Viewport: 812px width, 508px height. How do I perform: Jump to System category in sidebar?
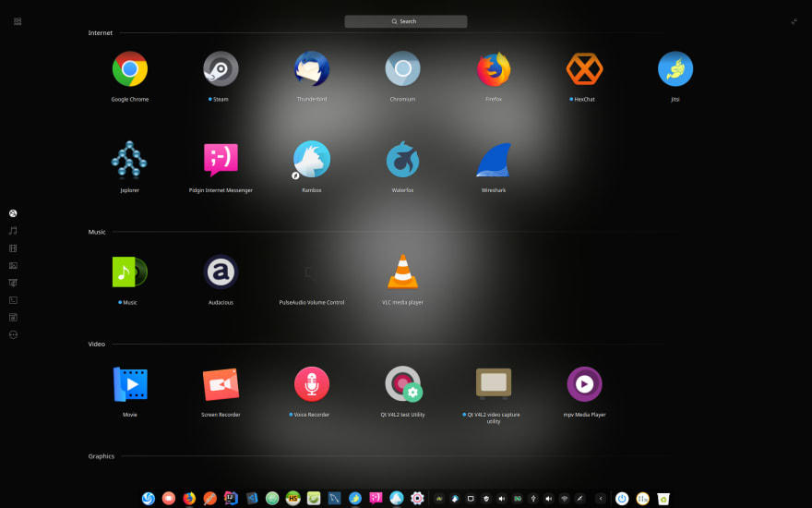click(x=13, y=317)
